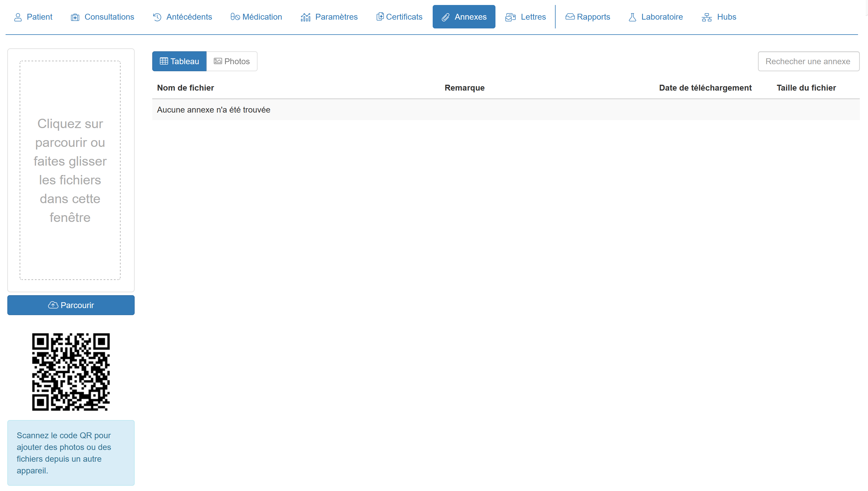Click the Consultations medical kit icon
Image resolution: width=868 pixels, height=491 pixels.
75,17
